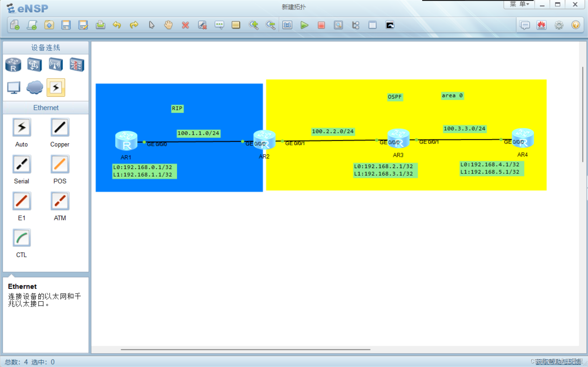Viewport: 588px width, 367px height.
Task: Select router AR2 on the canvas
Action: point(264,140)
